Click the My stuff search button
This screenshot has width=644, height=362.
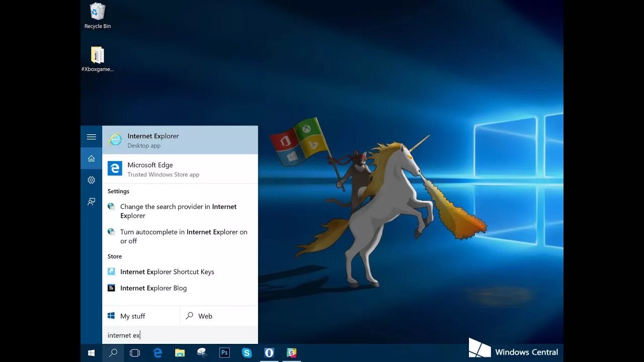[x=141, y=316]
